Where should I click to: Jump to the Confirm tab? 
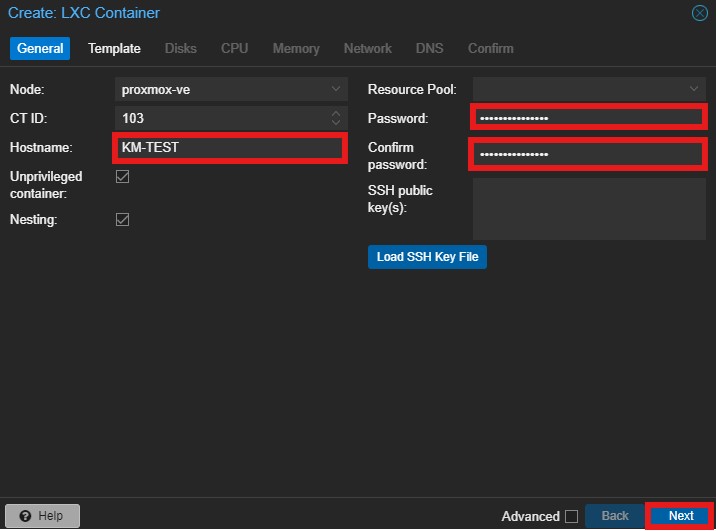click(x=490, y=48)
